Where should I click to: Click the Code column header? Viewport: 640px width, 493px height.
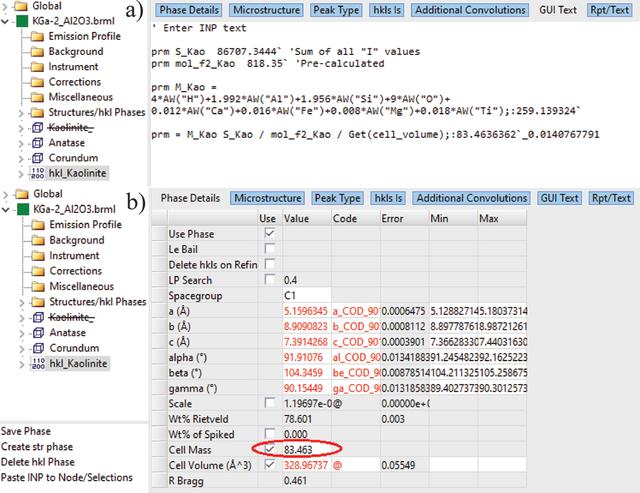point(356,219)
